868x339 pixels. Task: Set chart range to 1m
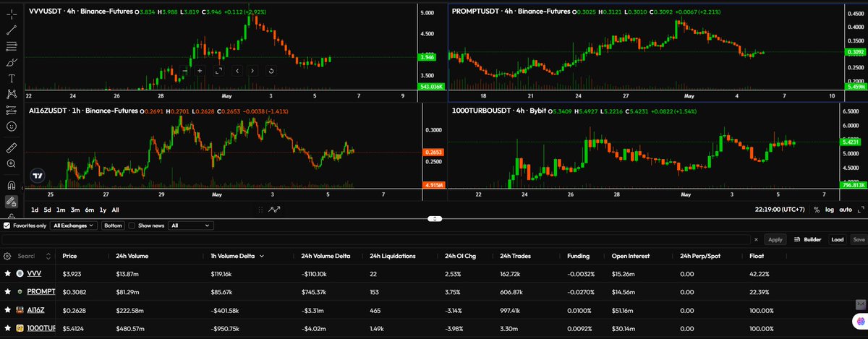pyautogui.click(x=61, y=210)
